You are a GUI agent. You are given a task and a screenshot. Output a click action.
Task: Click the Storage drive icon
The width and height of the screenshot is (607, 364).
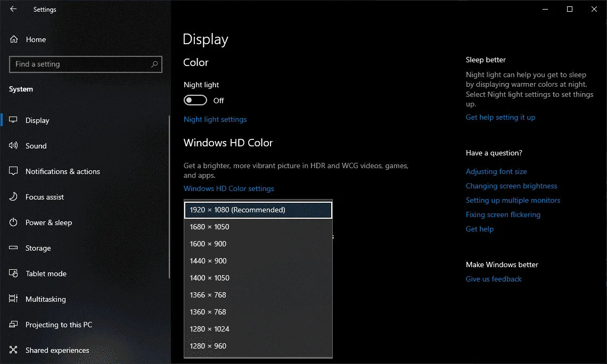point(13,247)
